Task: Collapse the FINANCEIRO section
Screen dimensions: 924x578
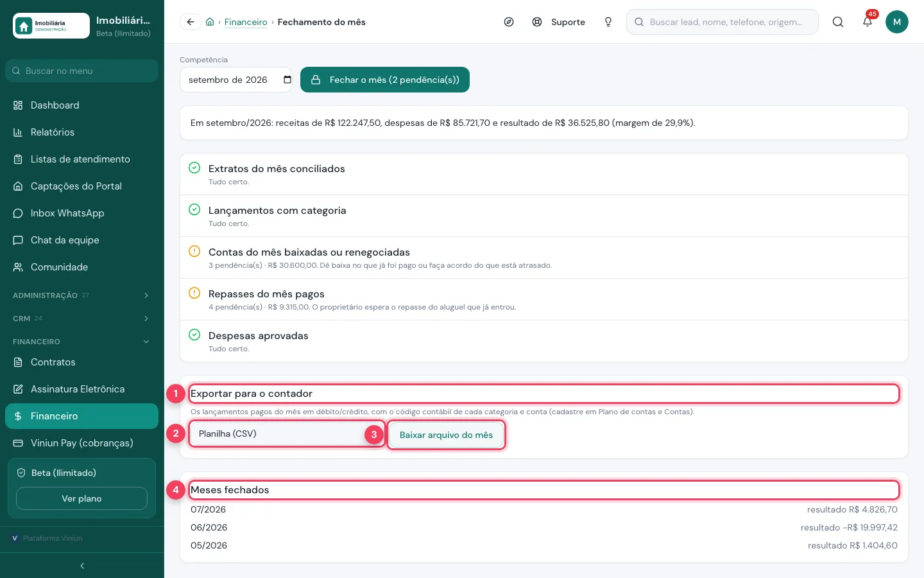Action: [x=81, y=342]
